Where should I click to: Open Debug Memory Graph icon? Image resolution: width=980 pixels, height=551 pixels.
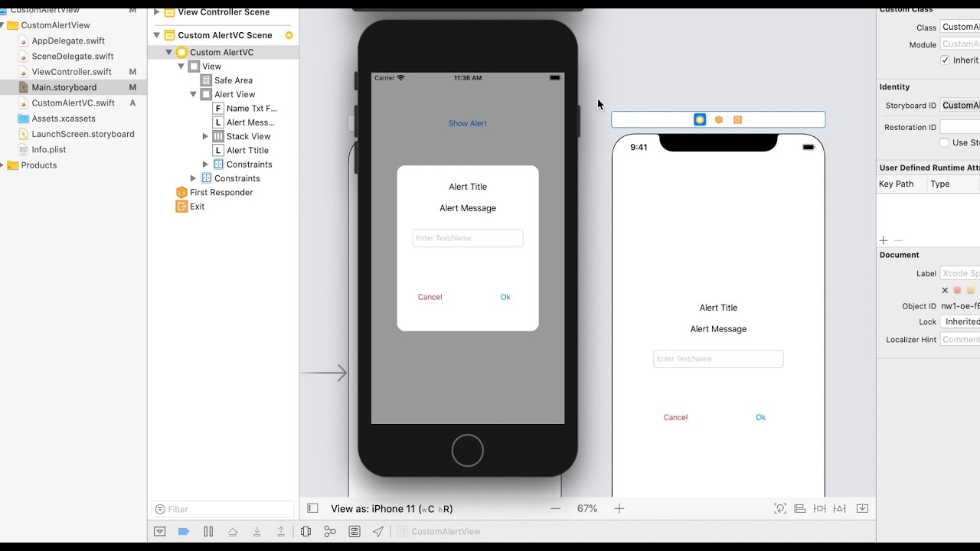330,531
